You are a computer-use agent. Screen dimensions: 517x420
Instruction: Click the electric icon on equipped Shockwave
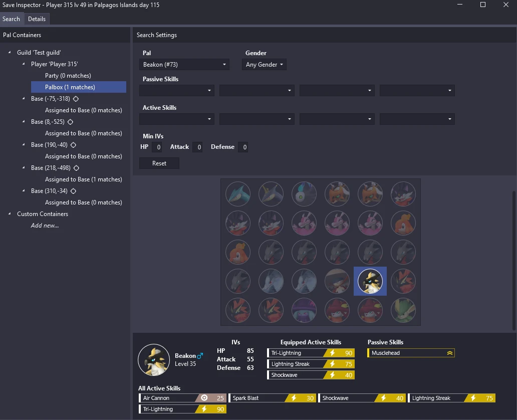[332, 375]
